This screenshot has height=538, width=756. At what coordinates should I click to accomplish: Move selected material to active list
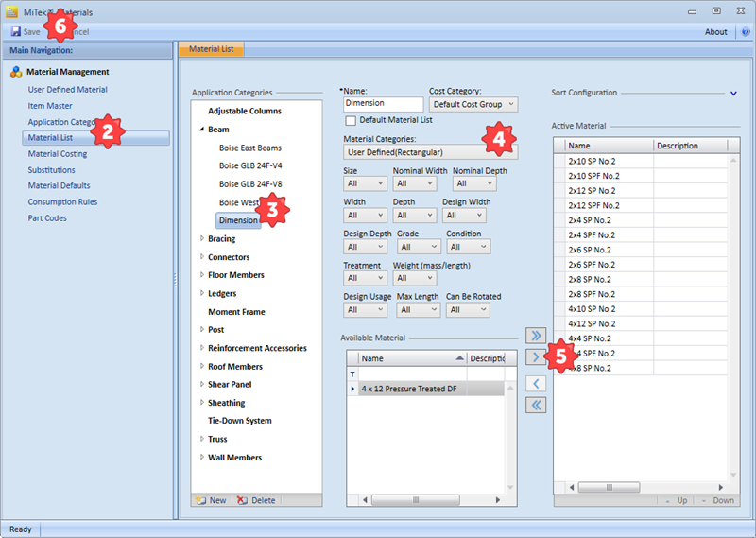(536, 357)
